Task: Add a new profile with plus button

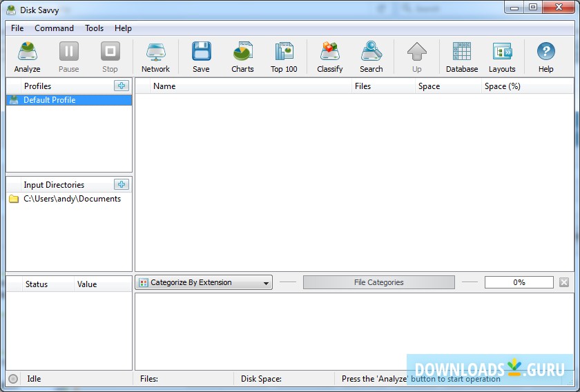Action: point(122,86)
